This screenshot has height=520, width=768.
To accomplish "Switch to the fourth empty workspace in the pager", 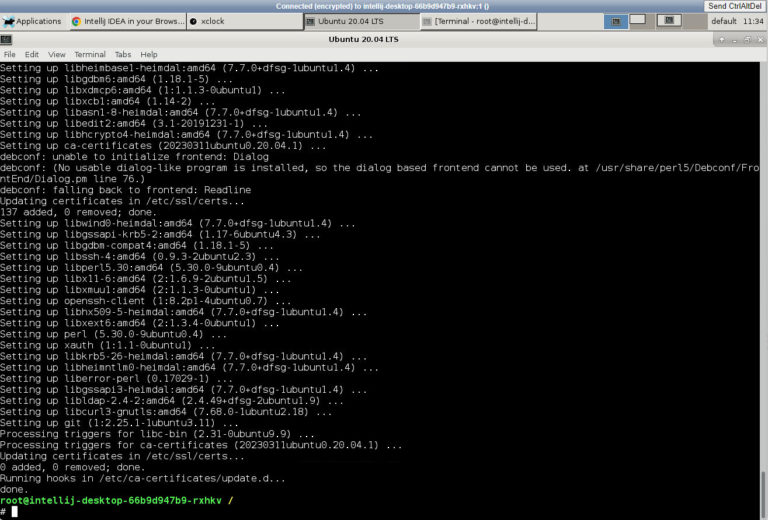I will point(695,22).
